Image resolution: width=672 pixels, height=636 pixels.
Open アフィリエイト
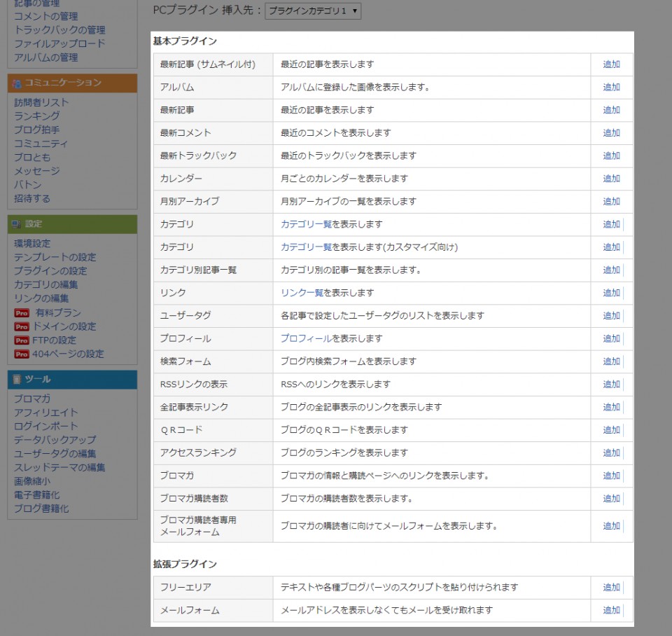point(46,413)
